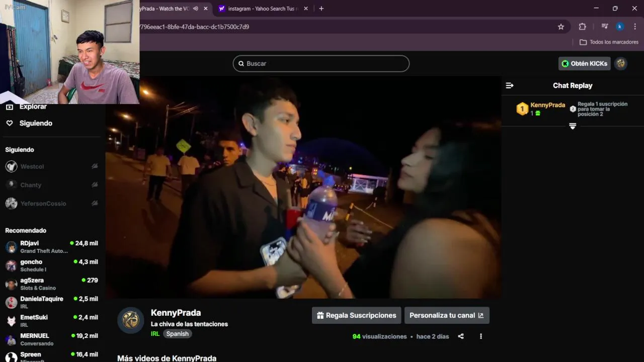644x362 pixels.
Task: Open the KennyPrada channel name link
Action: coord(176,313)
